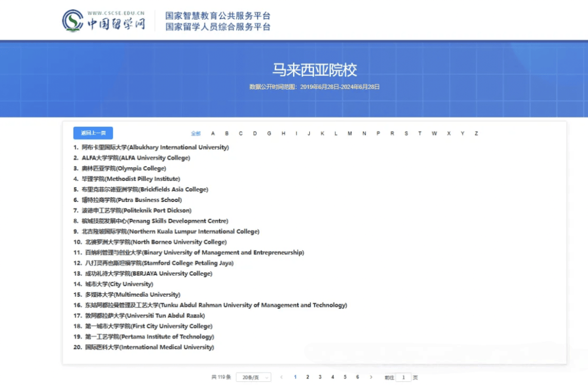Screen dimensions: 588x385
Task: Filter institutions by letter K
Action: [322, 133]
